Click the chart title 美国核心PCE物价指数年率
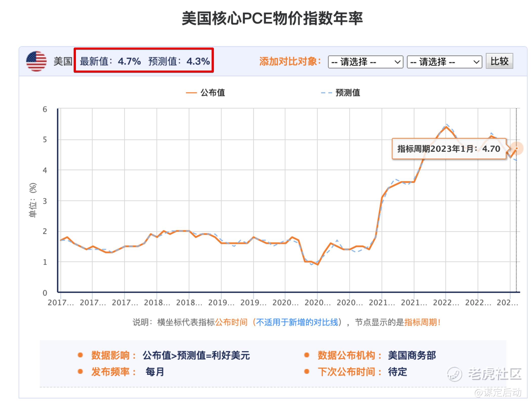Image resolution: width=532 pixels, height=405 pixels. coord(272,18)
